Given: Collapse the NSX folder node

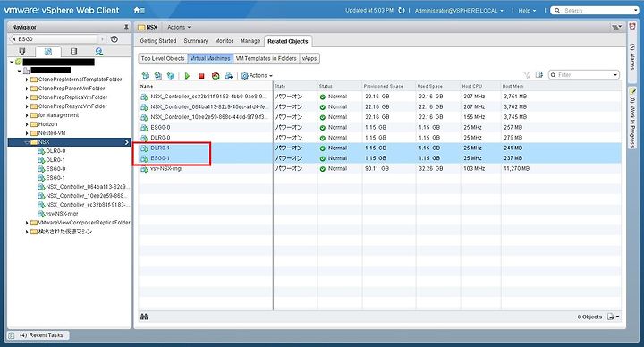Looking at the screenshot, I should [27, 142].
